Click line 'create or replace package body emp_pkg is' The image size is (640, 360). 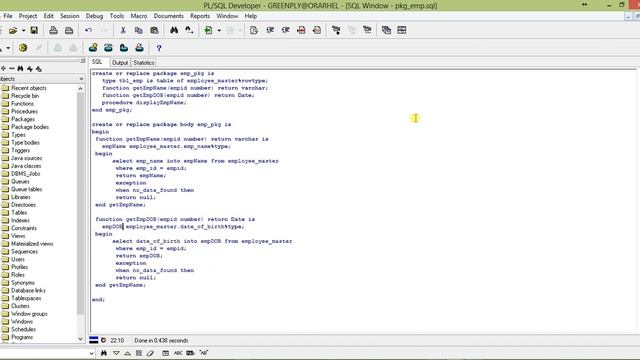click(162, 124)
